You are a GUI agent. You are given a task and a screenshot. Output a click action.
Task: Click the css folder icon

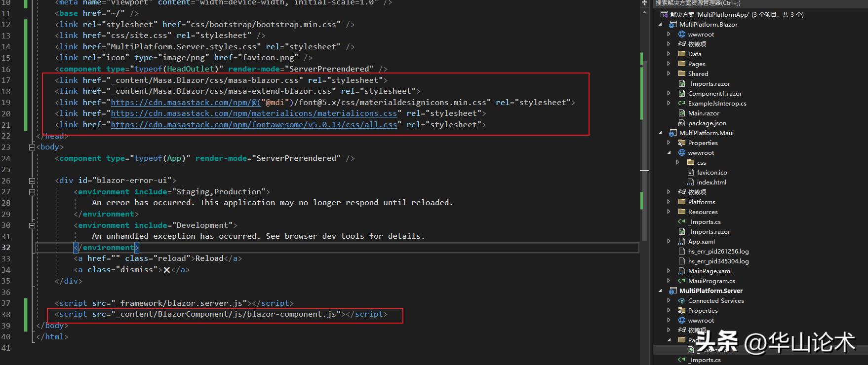[691, 162]
